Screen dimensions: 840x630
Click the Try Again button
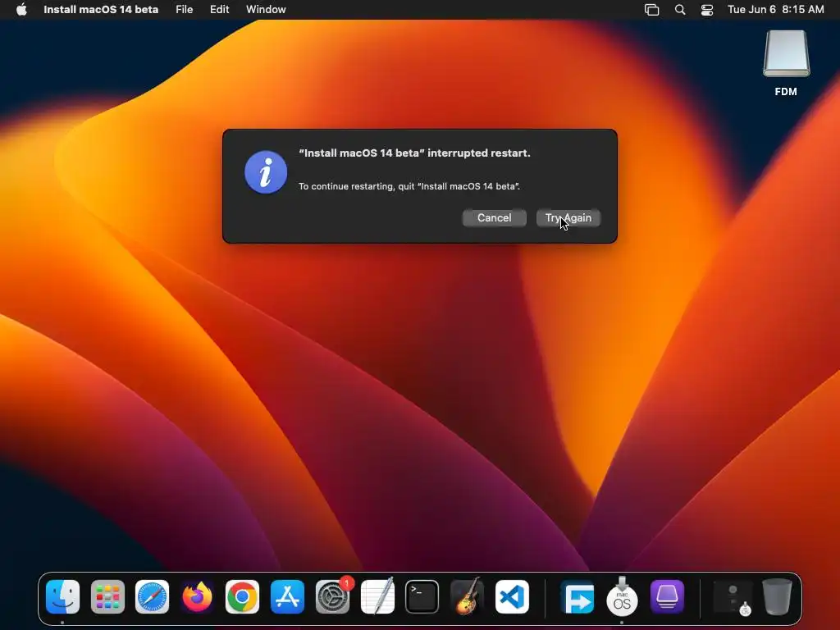[x=568, y=218]
